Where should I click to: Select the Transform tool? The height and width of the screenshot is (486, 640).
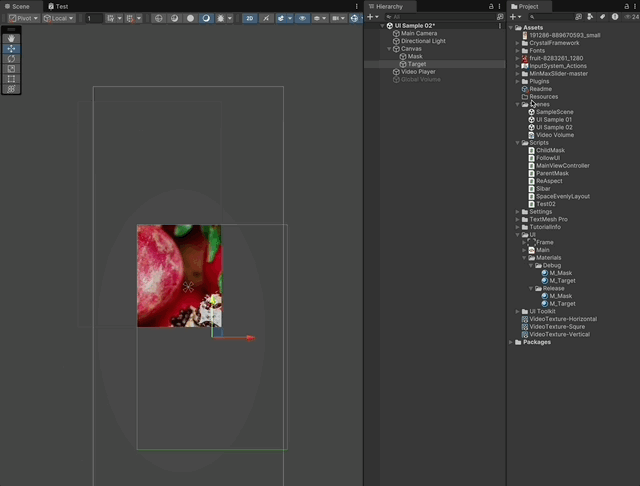11,89
